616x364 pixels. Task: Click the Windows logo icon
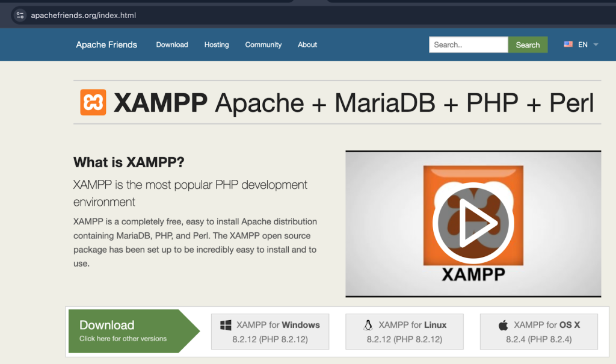click(x=226, y=325)
